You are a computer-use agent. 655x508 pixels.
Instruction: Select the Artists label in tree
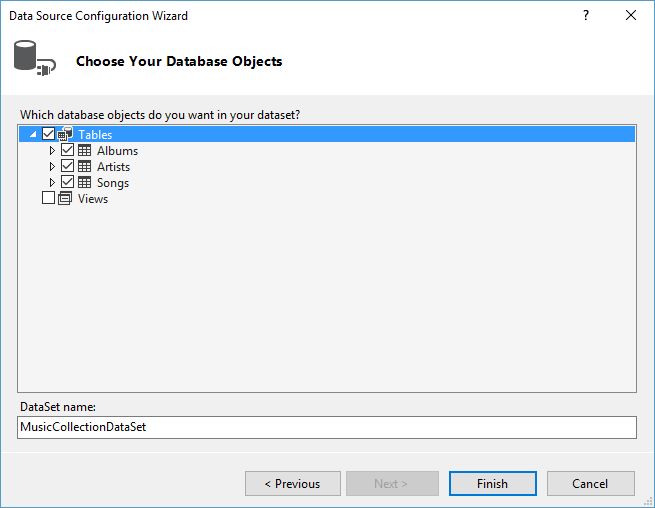tap(114, 167)
